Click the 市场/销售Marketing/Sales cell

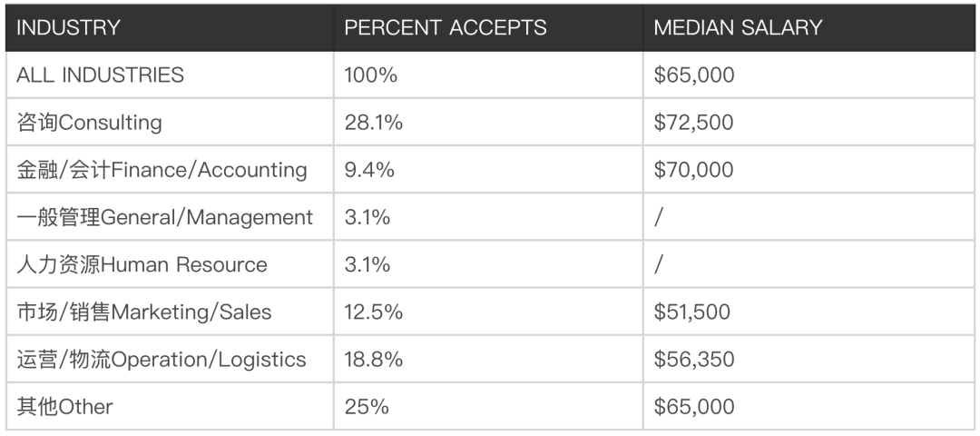pos(143,312)
